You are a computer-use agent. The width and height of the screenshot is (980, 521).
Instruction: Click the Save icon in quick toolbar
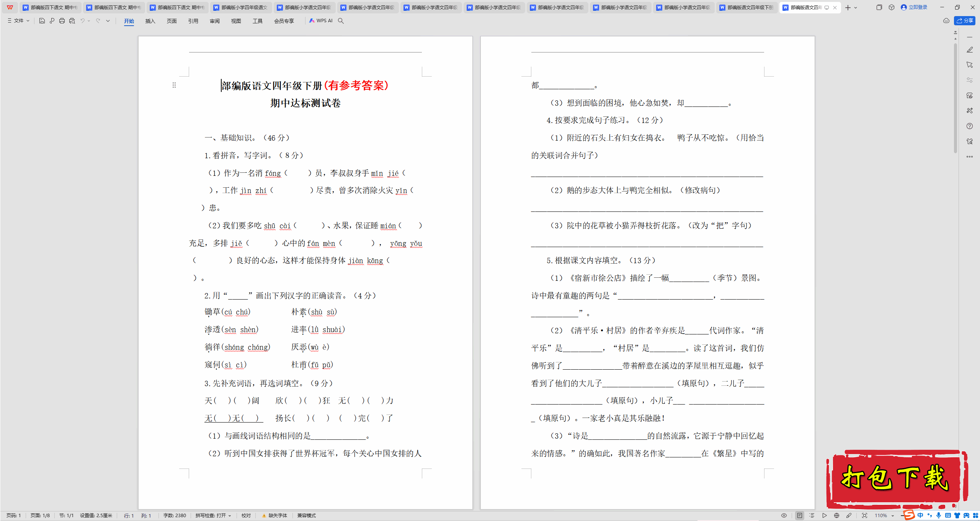coord(42,21)
